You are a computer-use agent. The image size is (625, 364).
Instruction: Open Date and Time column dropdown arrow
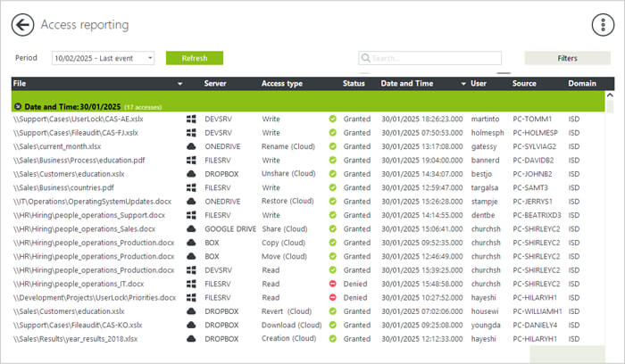click(463, 84)
